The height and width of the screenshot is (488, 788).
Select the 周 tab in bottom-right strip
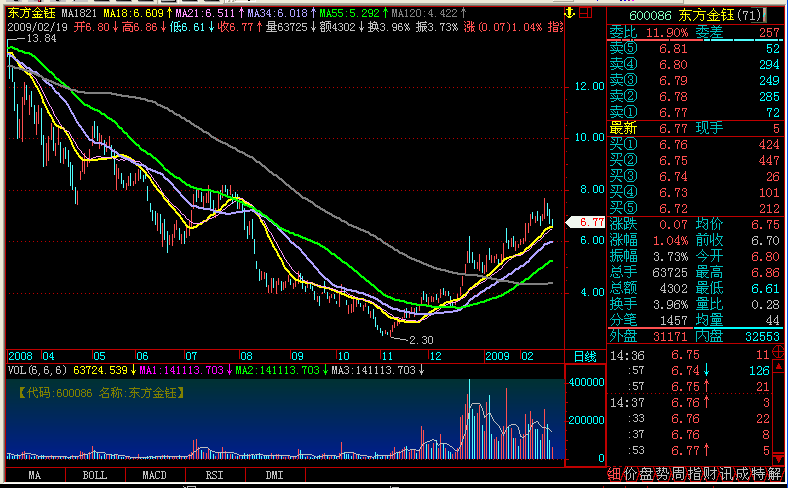pos(678,474)
